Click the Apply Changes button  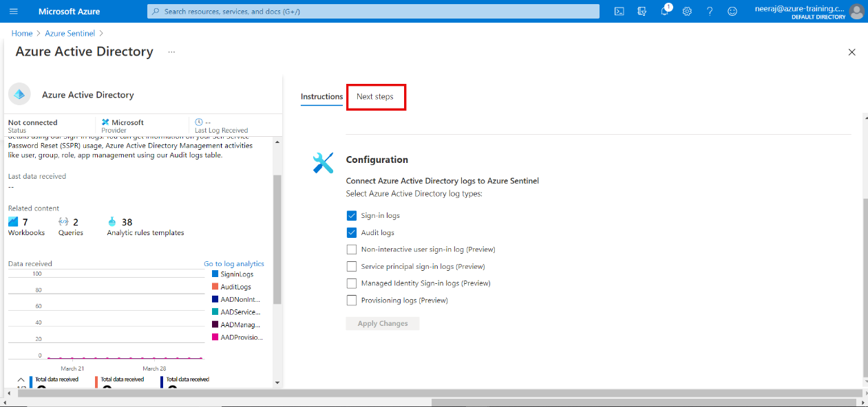383,324
